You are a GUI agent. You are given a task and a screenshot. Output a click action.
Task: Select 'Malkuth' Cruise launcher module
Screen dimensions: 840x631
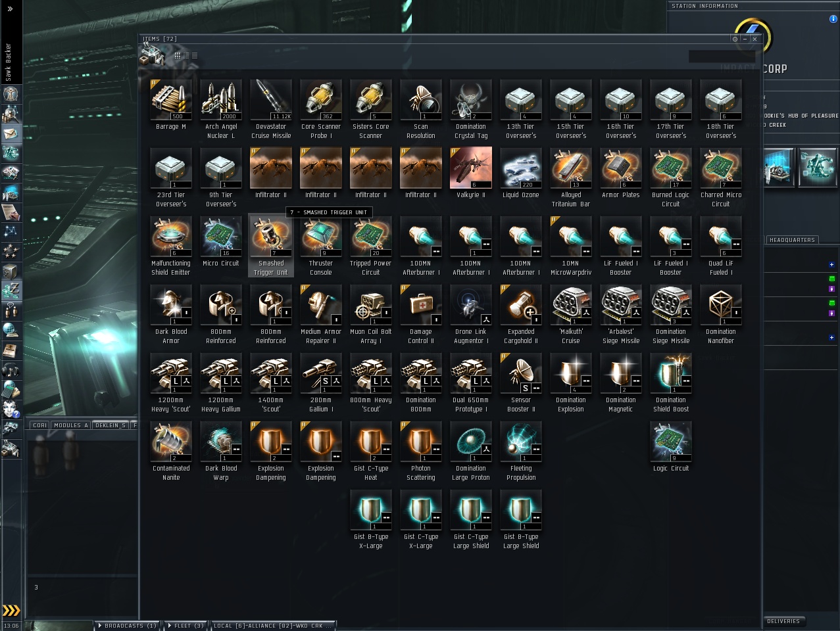click(x=571, y=306)
